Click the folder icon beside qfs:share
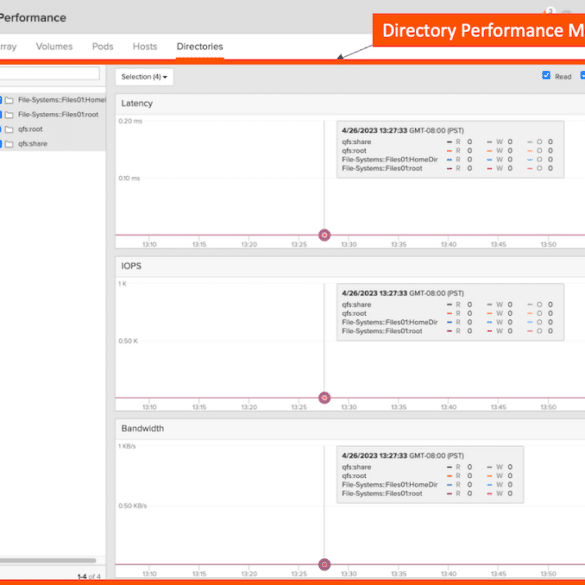This screenshot has height=585, width=585. click(x=9, y=144)
